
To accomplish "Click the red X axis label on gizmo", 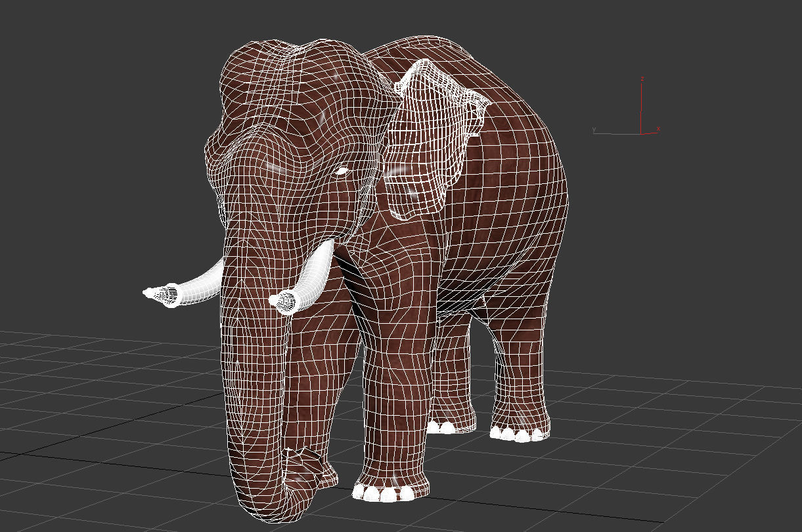I will coord(657,129).
